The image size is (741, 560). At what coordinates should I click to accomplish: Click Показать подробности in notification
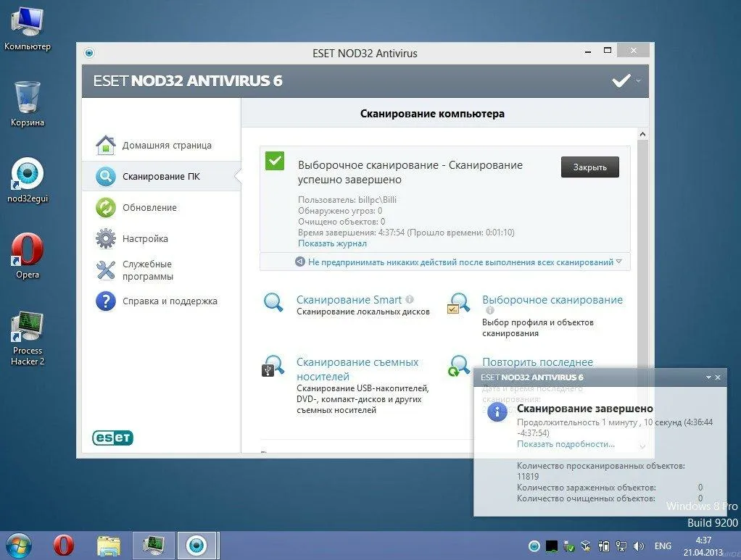click(565, 444)
